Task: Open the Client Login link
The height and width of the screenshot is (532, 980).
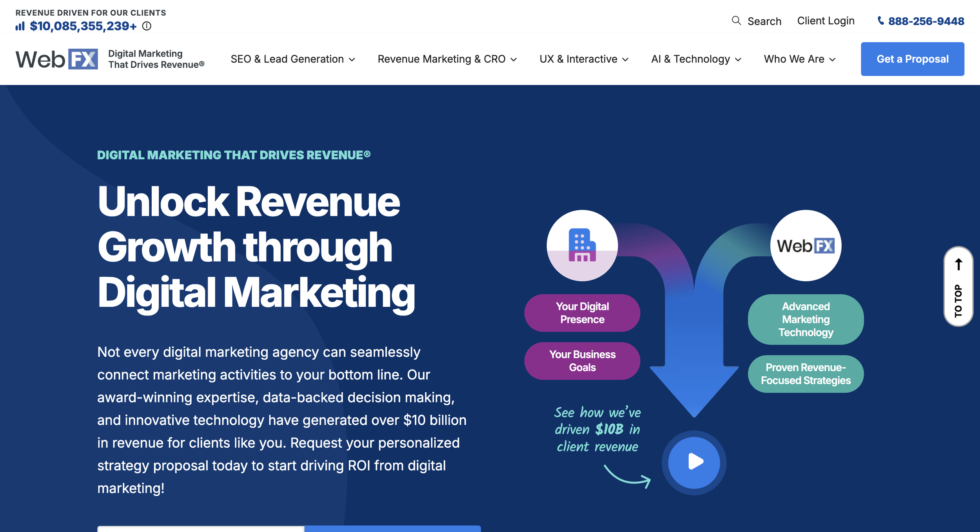Action: click(x=826, y=21)
